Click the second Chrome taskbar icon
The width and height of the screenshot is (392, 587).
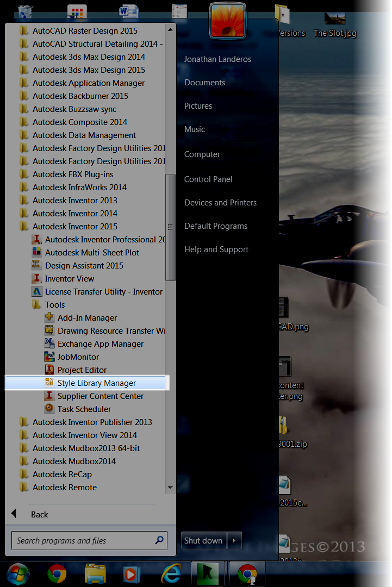(247, 573)
